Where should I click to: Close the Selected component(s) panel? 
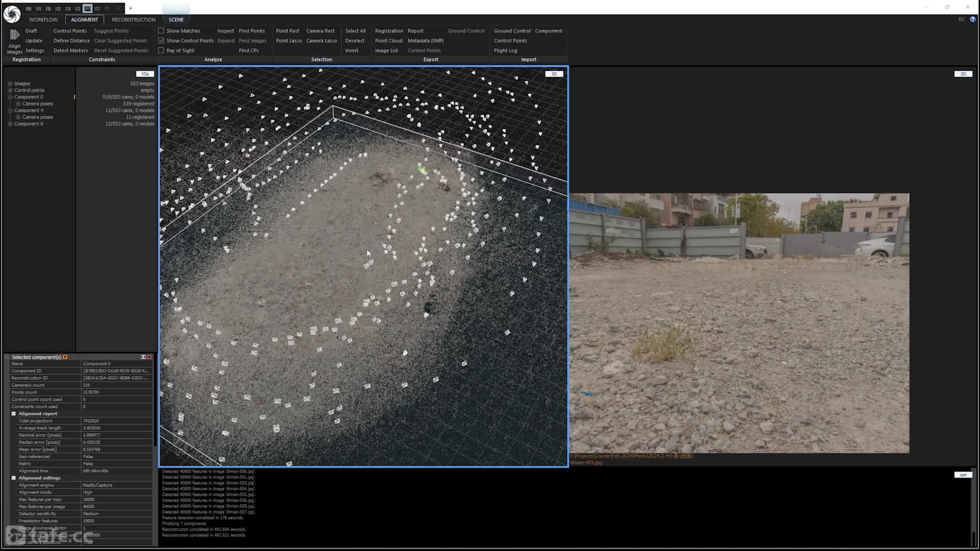pos(149,357)
